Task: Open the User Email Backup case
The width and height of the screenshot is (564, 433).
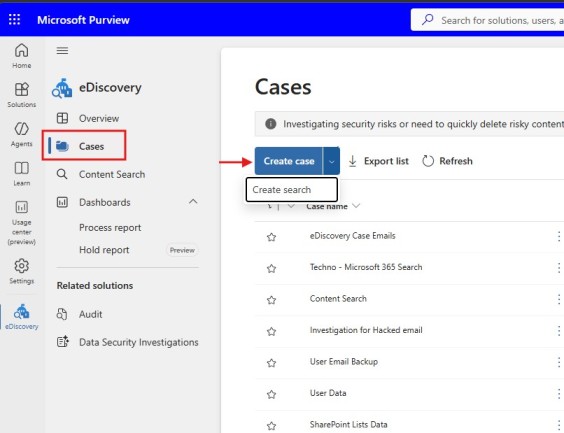Action: pos(344,361)
